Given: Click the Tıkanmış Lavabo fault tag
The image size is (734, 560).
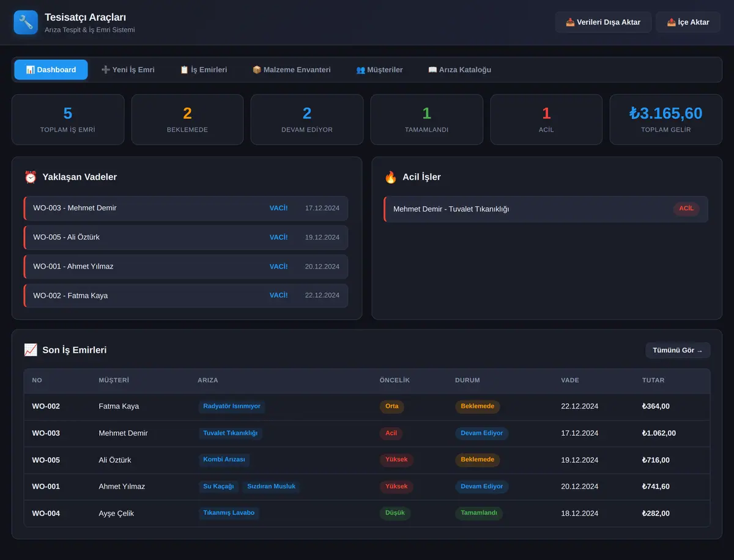Looking at the screenshot, I should 229,513.
